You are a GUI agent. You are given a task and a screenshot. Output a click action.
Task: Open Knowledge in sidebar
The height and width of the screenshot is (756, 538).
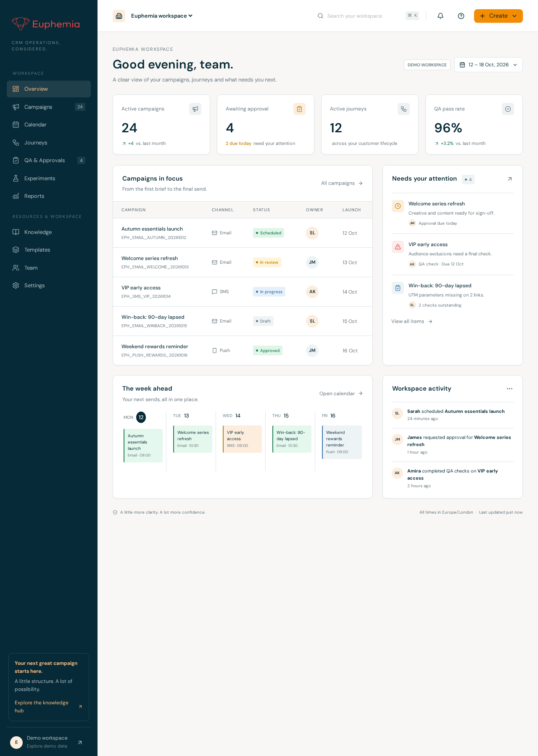[49, 232]
